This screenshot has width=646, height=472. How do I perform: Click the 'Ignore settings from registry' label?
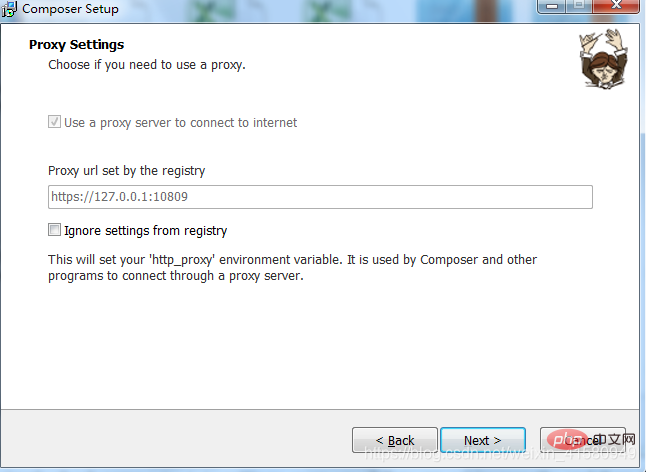(x=145, y=231)
